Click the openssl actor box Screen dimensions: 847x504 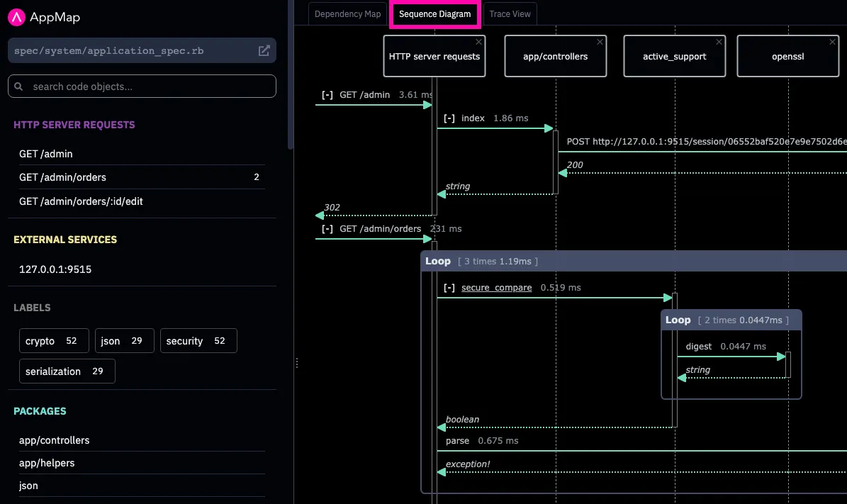788,56
